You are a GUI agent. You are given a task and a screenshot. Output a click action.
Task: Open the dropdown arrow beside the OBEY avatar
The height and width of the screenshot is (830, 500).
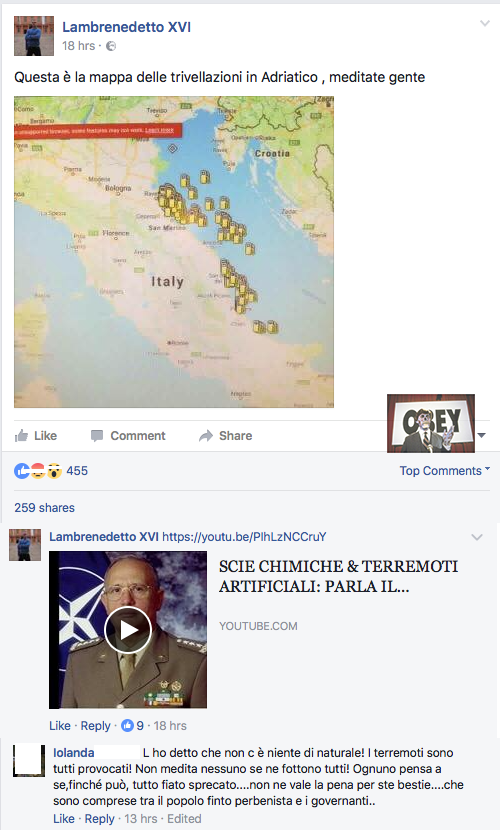(x=481, y=435)
